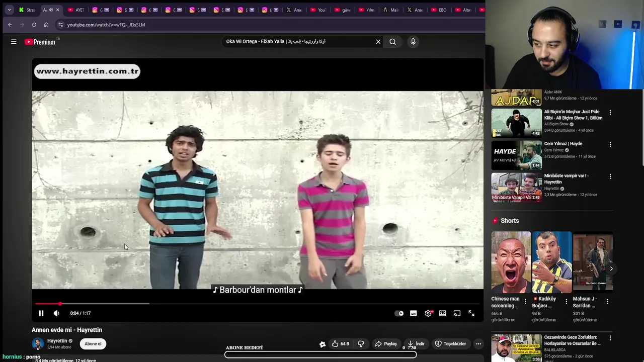Open Ali Biçim Just Pide thumbnail
Screen dimensions: 644x362
(x=517, y=123)
